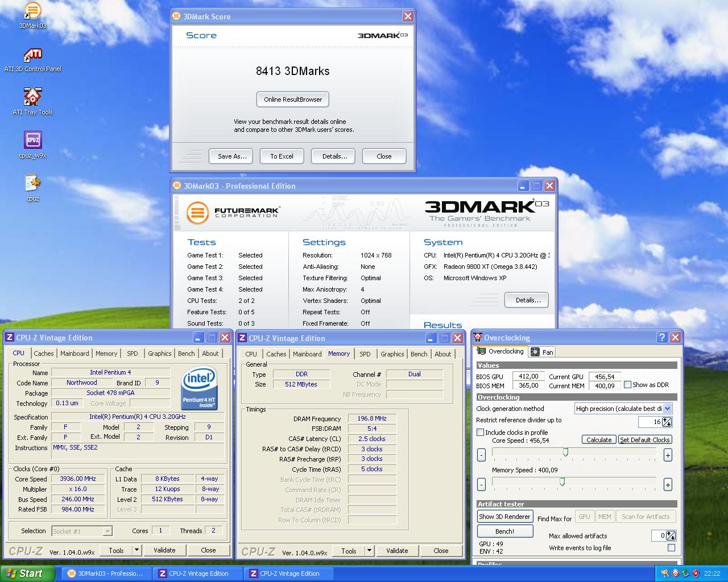Click the Show 3D Renderer button
The height and width of the screenshot is (582, 728).
click(x=504, y=517)
